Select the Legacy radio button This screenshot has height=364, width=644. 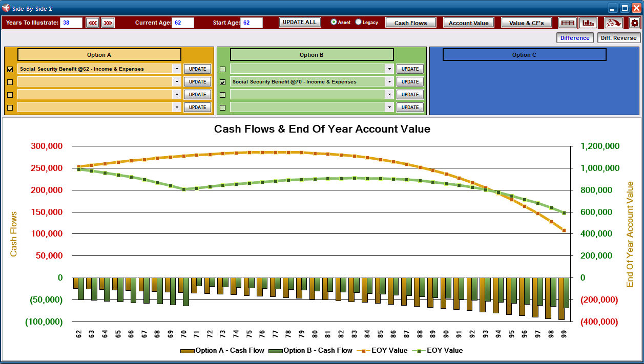point(358,22)
